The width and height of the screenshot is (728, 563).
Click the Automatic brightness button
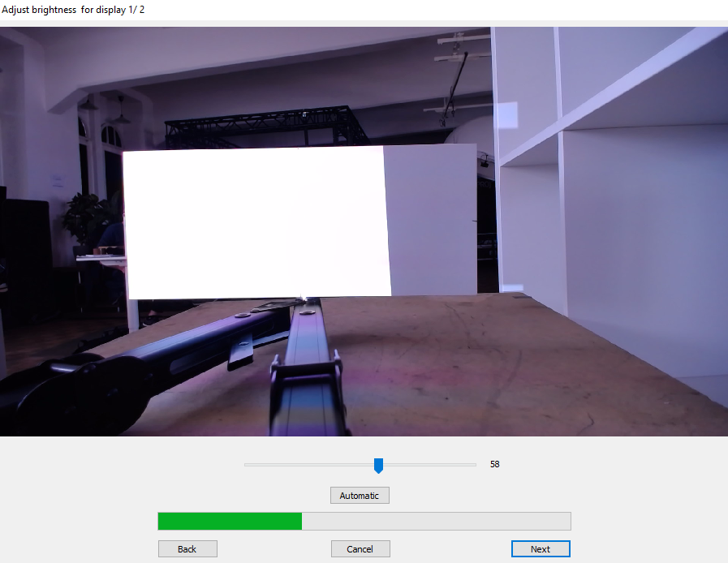point(360,496)
